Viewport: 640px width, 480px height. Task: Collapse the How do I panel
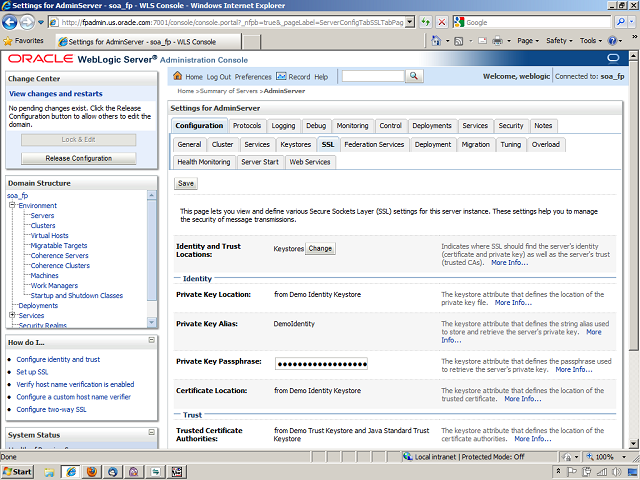pyautogui.click(x=150, y=342)
